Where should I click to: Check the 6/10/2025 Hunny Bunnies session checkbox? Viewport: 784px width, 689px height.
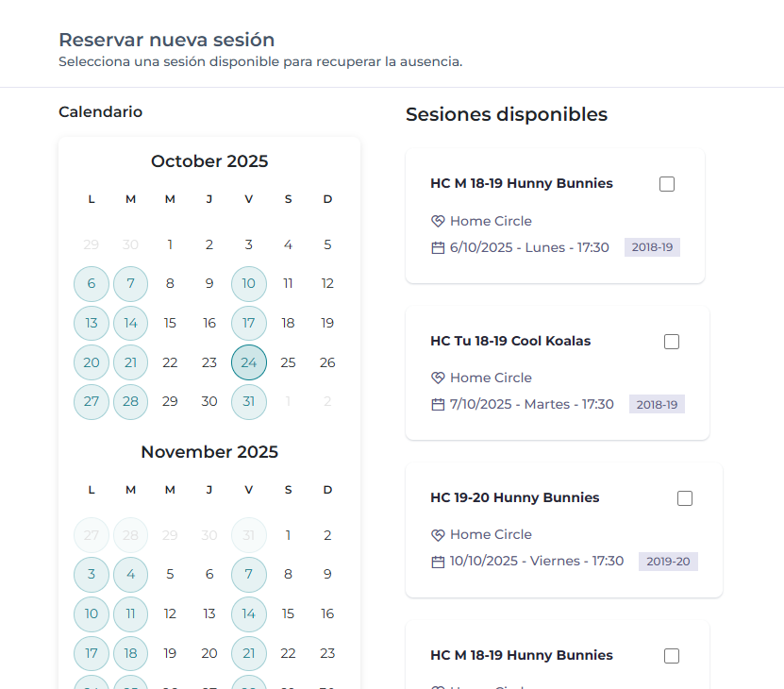(x=667, y=184)
